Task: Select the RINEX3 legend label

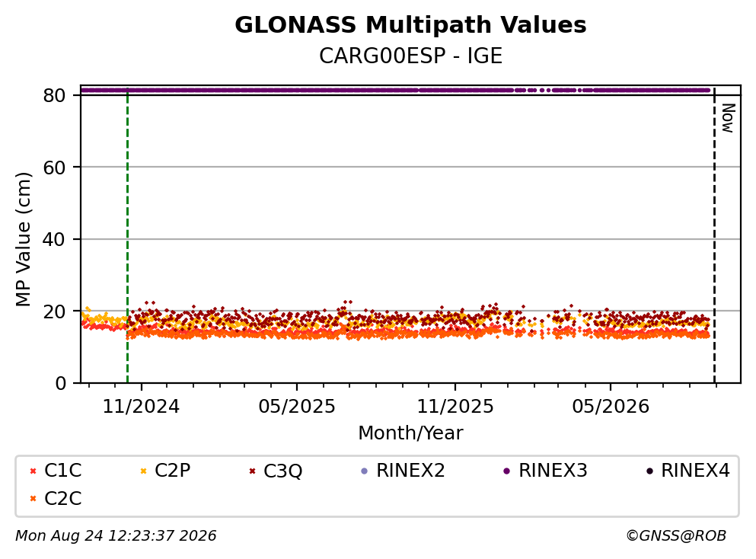Action: click(553, 470)
